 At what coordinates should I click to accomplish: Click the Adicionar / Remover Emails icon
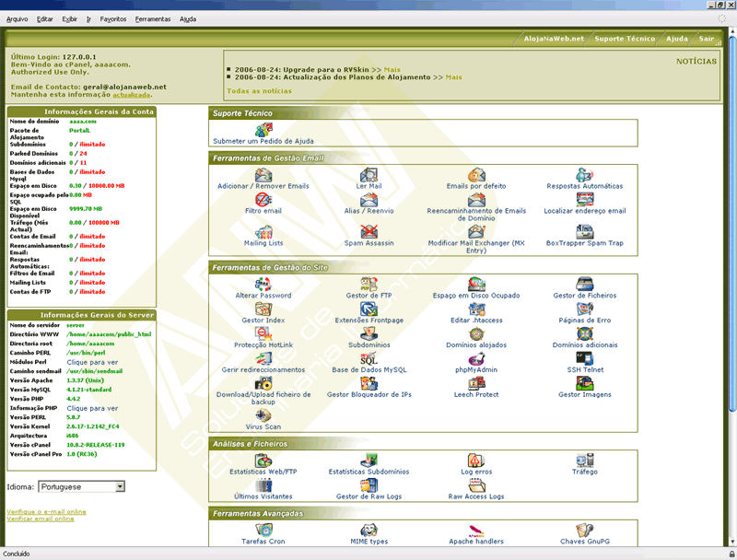coord(263,175)
